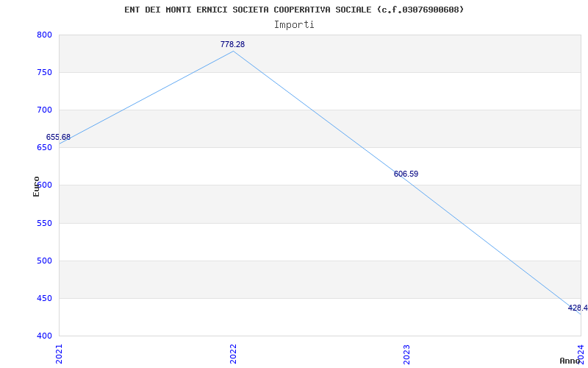
Task: Click the 'Euro' y-axis title
Action: point(36,186)
